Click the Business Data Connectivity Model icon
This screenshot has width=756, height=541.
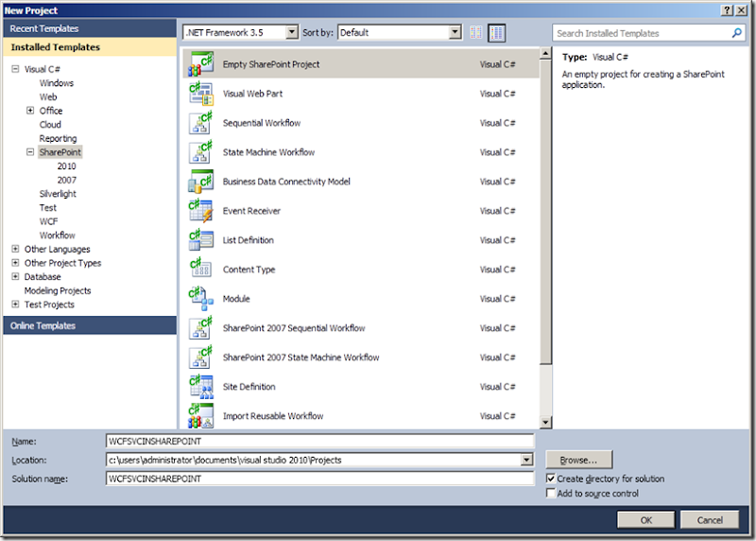[200, 182]
